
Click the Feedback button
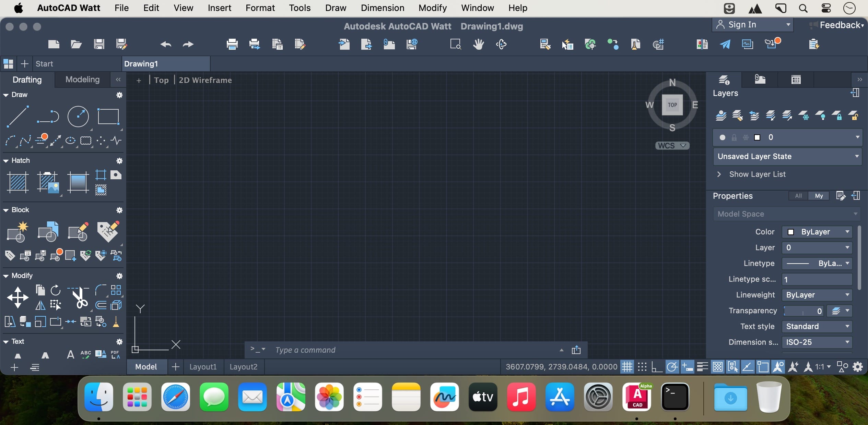(837, 25)
